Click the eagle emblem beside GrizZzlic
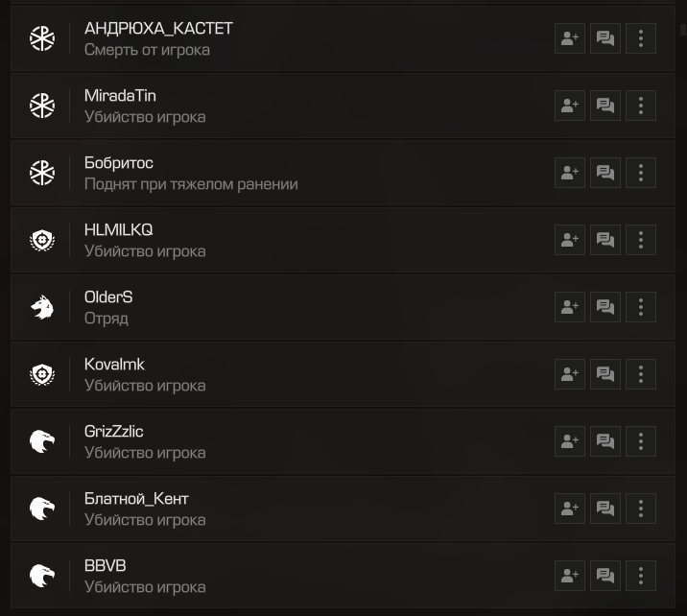This screenshot has width=687, height=616. click(x=42, y=441)
